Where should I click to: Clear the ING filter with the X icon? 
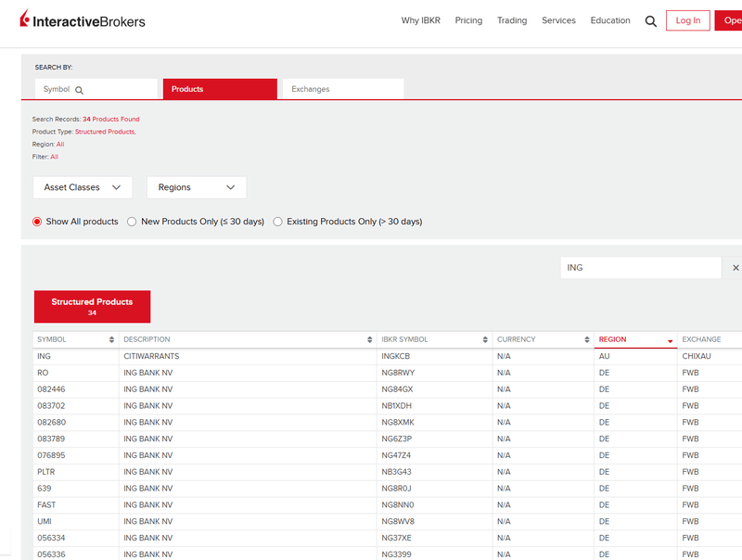click(x=736, y=268)
